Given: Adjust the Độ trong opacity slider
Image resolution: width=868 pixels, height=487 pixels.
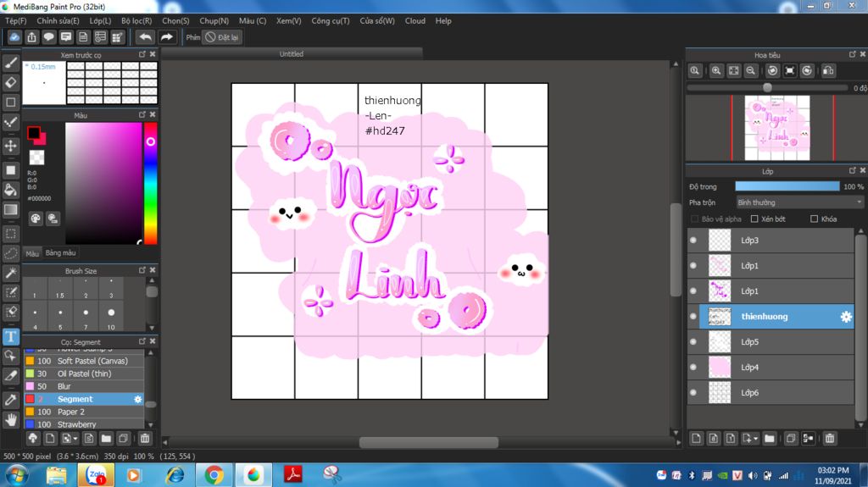Looking at the screenshot, I should coord(787,187).
